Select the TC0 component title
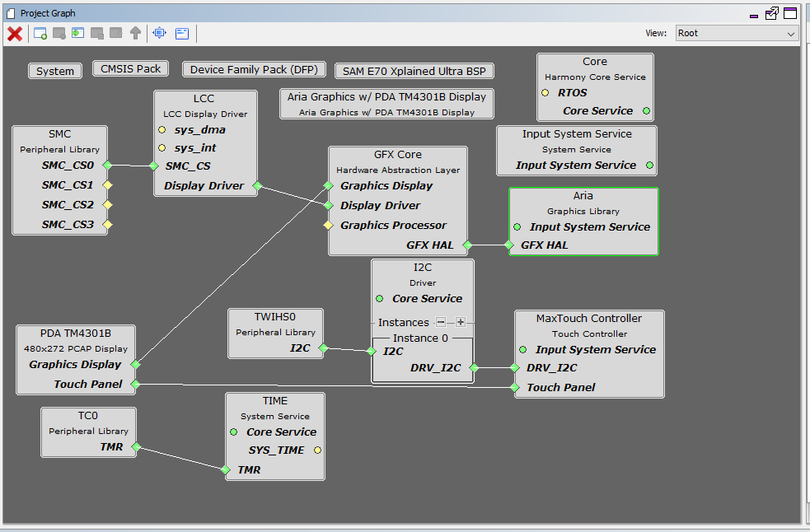This screenshot has height=532, width=810. coord(88,416)
